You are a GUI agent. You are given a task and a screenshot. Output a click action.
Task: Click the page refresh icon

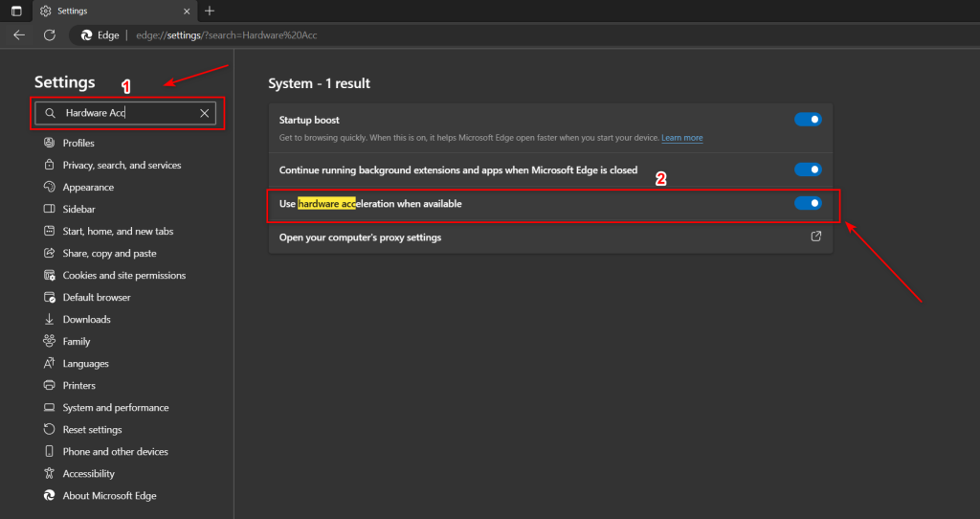point(50,34)
